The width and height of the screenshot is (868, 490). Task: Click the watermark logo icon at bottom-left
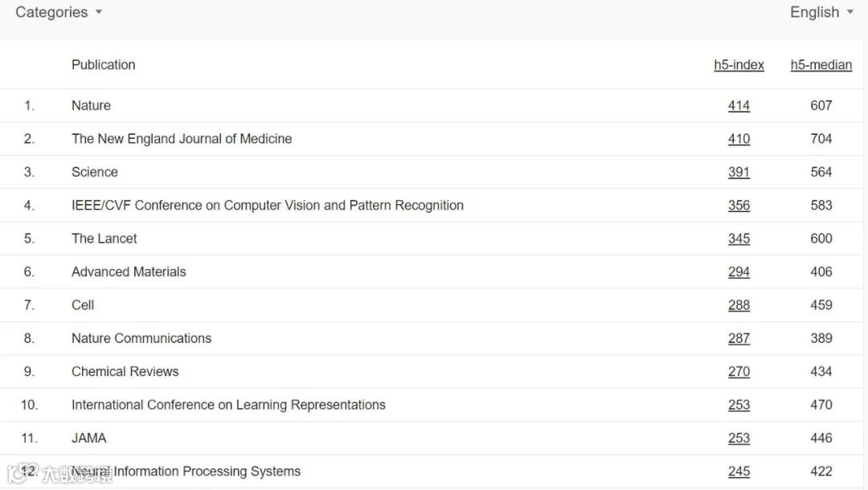click(18, 473)
